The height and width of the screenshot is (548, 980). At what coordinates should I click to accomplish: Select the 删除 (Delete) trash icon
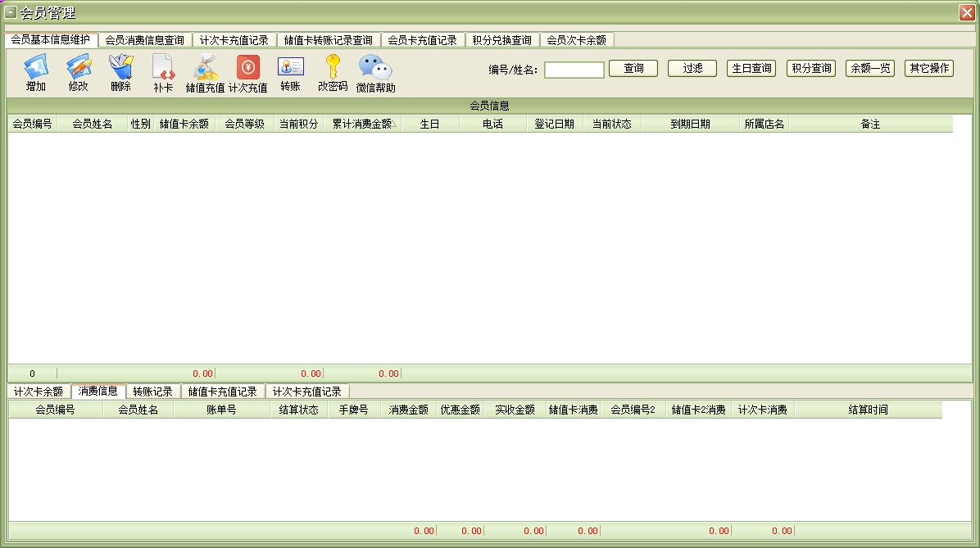tap(120, 67)
